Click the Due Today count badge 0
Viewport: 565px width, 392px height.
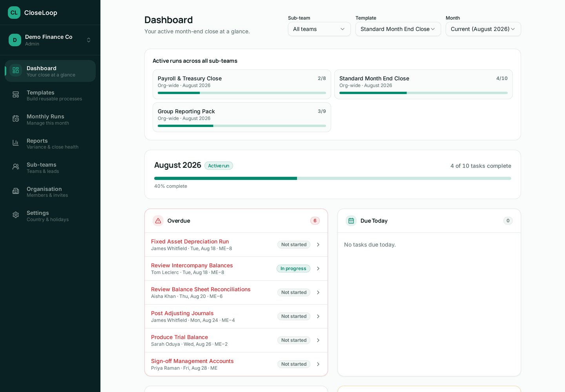508,221
